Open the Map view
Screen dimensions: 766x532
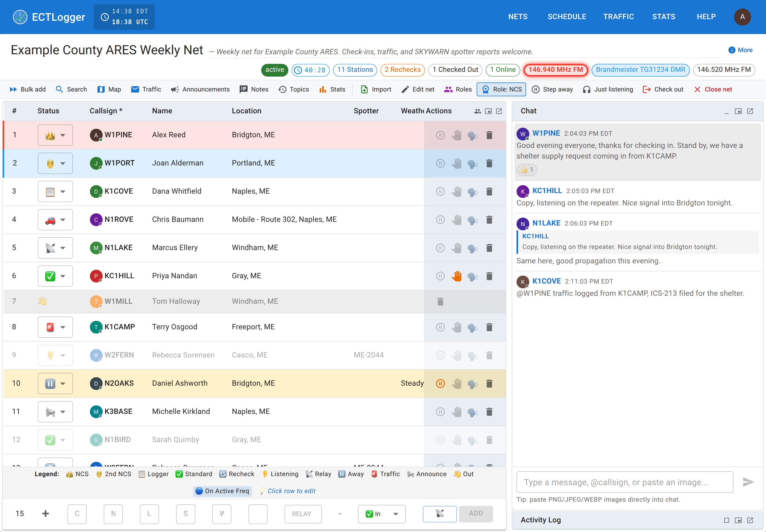pyautogui.click(x=109, y=89)
